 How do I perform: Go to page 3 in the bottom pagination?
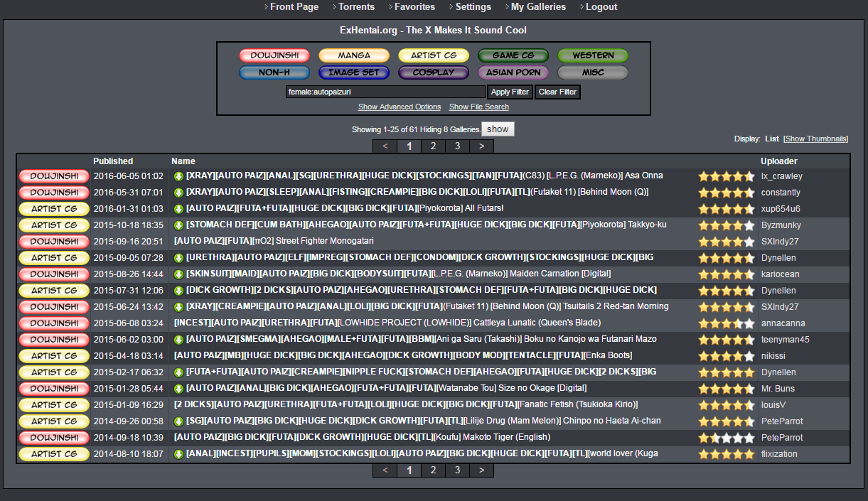[x=457, y=470]
